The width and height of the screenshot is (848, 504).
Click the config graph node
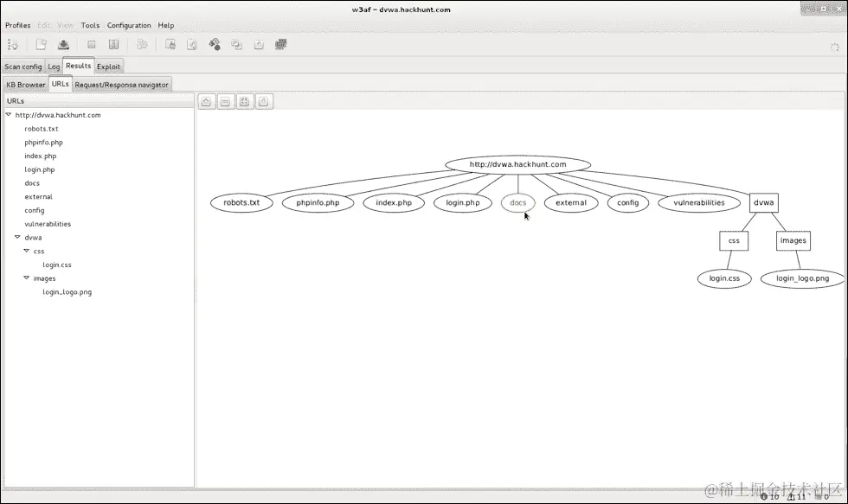(x=627, y=202)
